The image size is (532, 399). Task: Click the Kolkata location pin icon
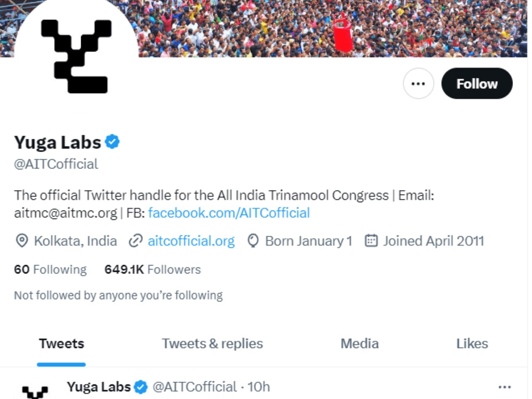pos(21,241)
